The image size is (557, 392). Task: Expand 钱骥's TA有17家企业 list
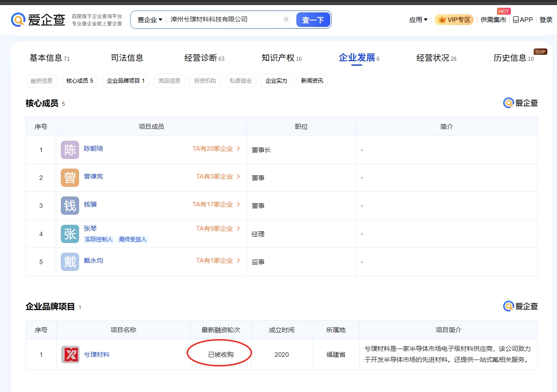point(216,204)
